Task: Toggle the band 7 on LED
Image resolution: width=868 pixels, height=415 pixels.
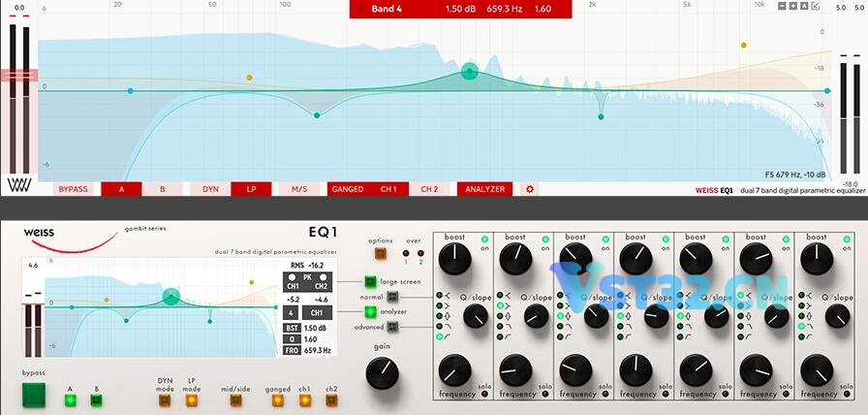Action: (847, 239)
